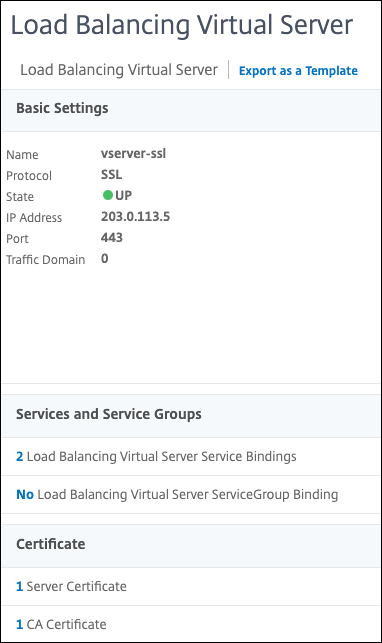The width and height of the screenshot is (382, 643).
Task: Select the Traffic Domain value 0
Action: [x=105, y=258]
